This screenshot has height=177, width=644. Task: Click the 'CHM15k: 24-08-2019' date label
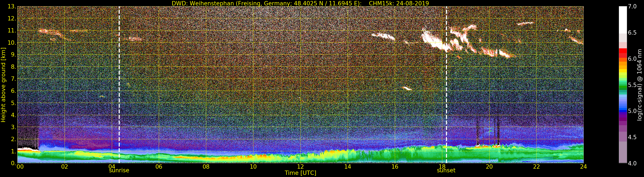(399, 3)
